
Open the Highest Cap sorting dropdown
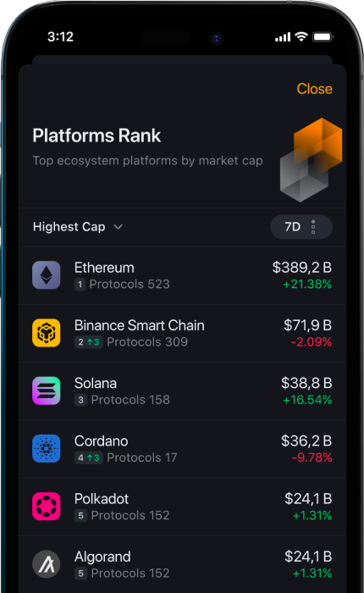pos(78,227)
